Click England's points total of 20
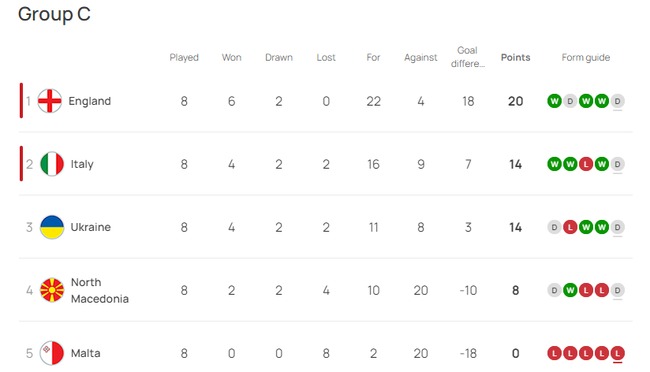Image resolution: width=650 pixels, height=372 pixels. click(x=515, y=101)
